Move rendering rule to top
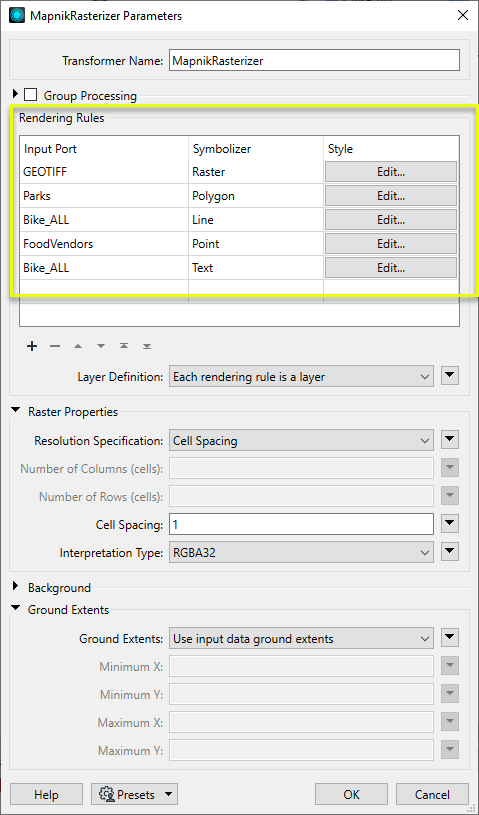The width and height of the screenshot is (479, 815). pyautogui.click(x=124, y=346)
